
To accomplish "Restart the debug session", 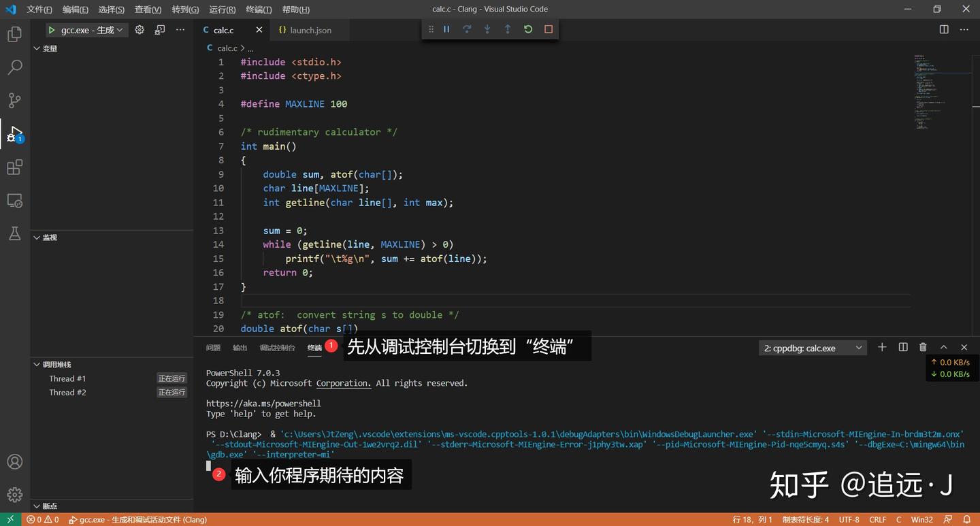I will (x=527, y=29).
